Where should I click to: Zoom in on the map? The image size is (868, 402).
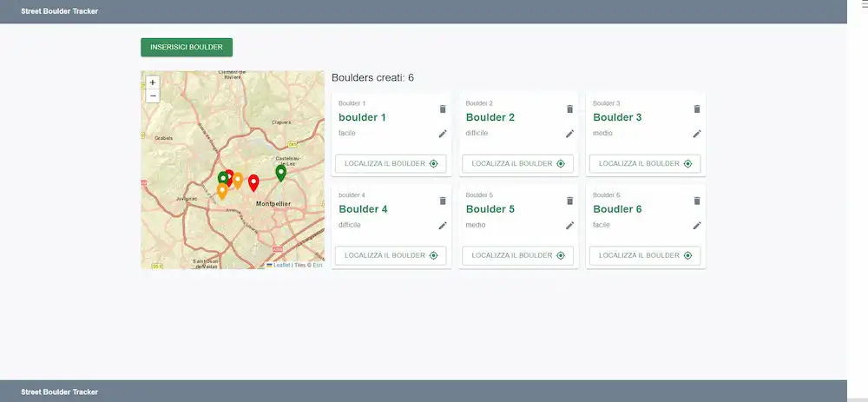point(153,82)
